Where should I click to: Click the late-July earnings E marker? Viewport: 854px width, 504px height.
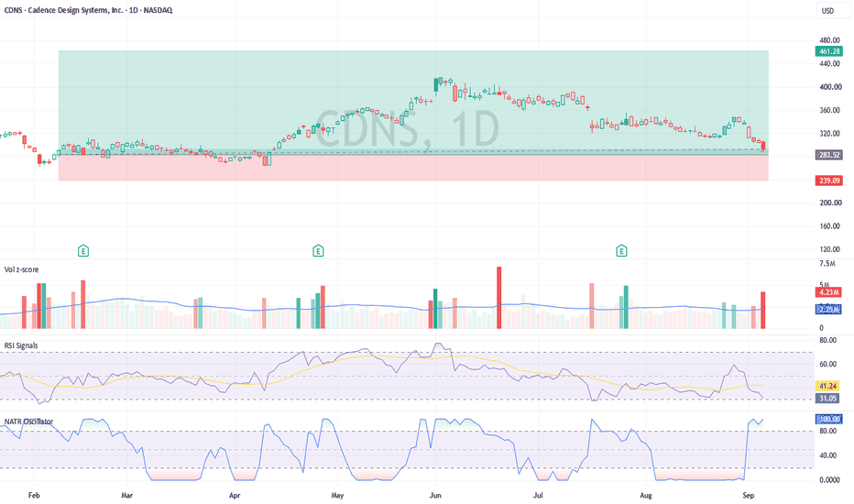[x=621, y=251]
